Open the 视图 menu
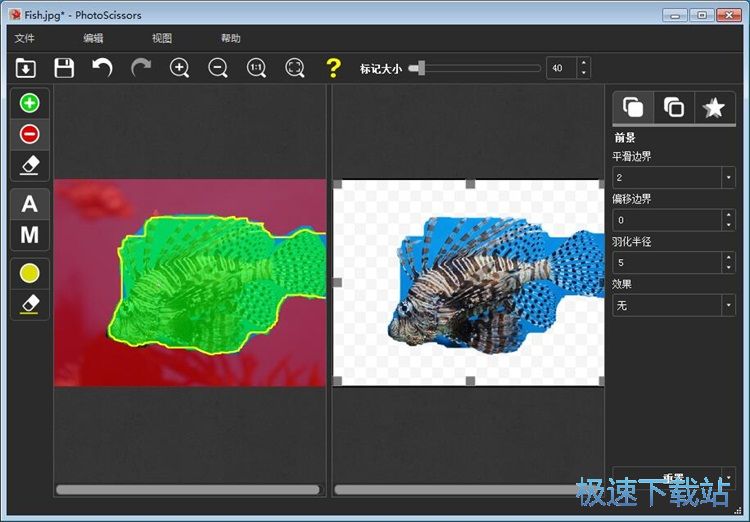This screenshot has height=522, width=750. click(162, 38)
